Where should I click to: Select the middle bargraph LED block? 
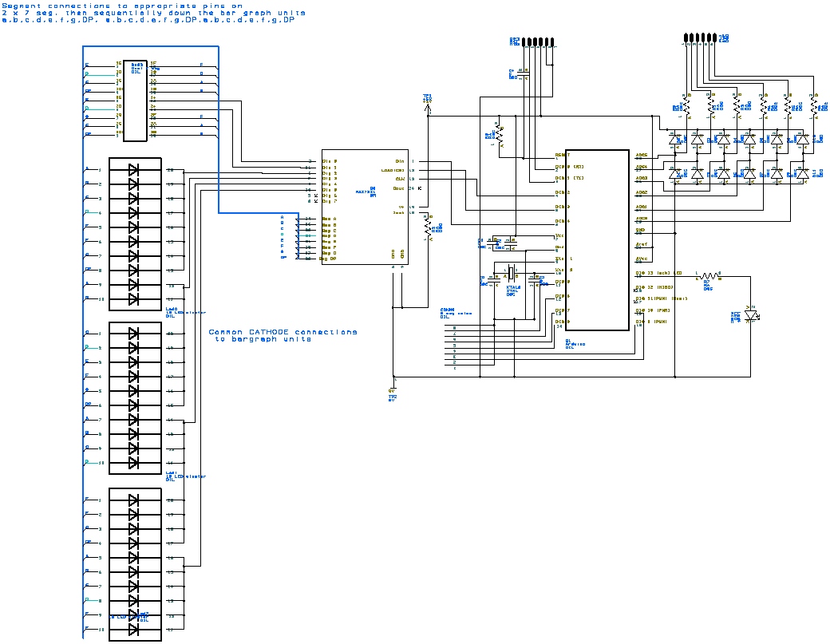[135, 398]
